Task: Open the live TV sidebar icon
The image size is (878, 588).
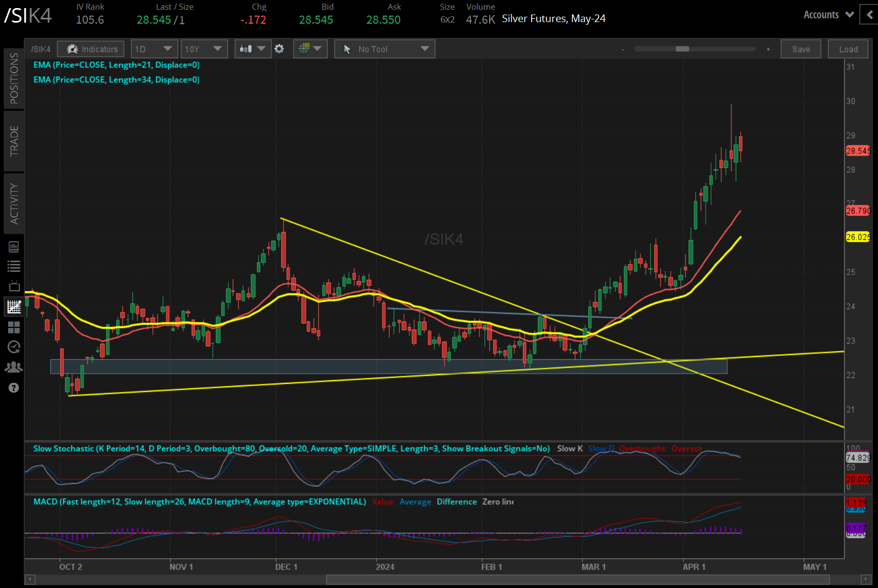Action: tap(14, 286)
